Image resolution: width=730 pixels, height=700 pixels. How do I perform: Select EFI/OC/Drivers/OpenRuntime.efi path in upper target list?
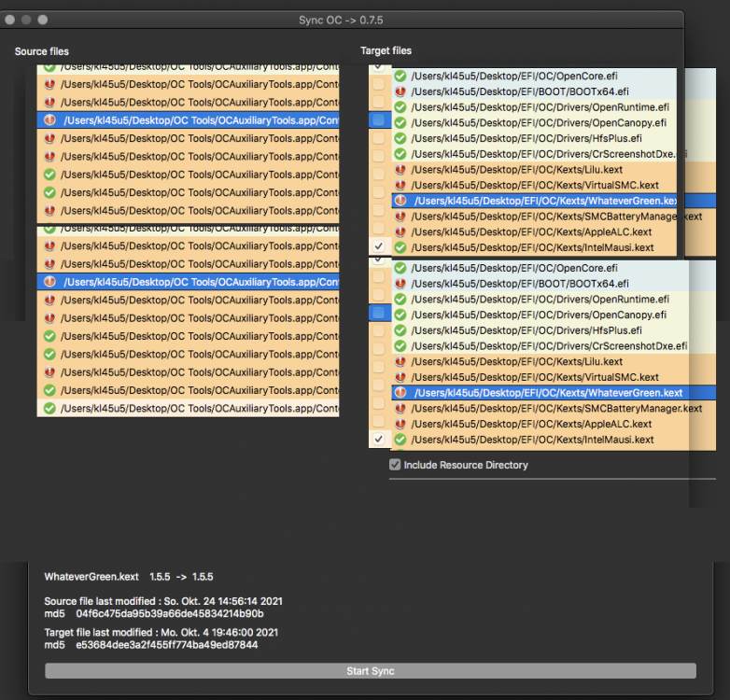[540, 107]
